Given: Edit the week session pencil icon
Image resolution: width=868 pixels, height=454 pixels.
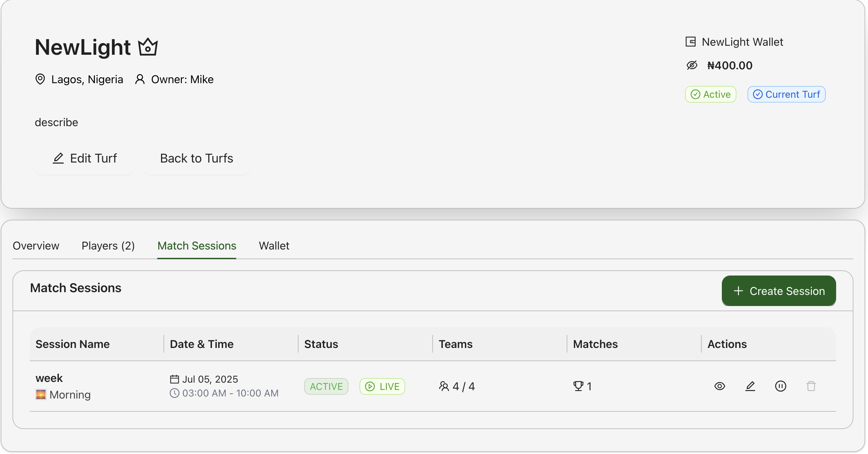Looking at the screenshot, I should (750, 386).
